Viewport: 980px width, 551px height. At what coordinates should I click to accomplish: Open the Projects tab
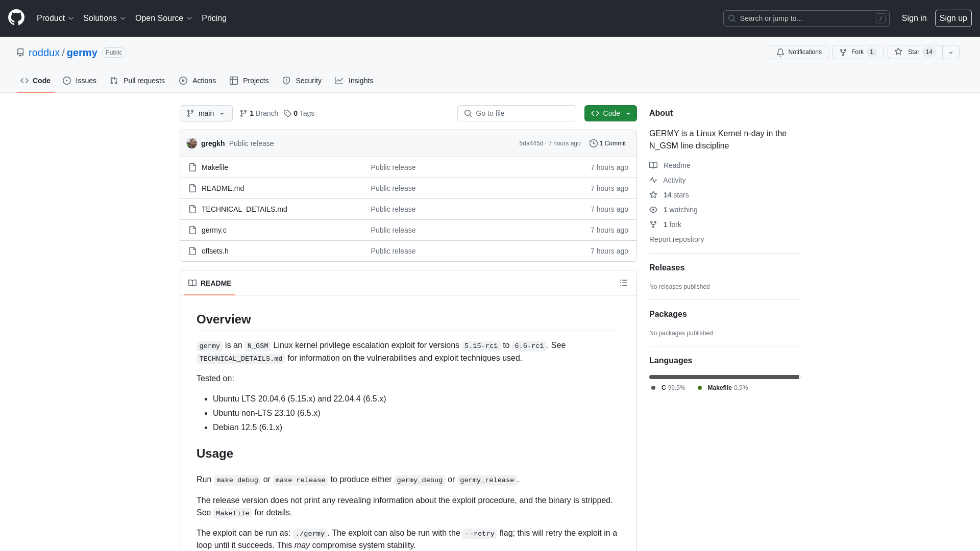(249, 81)
